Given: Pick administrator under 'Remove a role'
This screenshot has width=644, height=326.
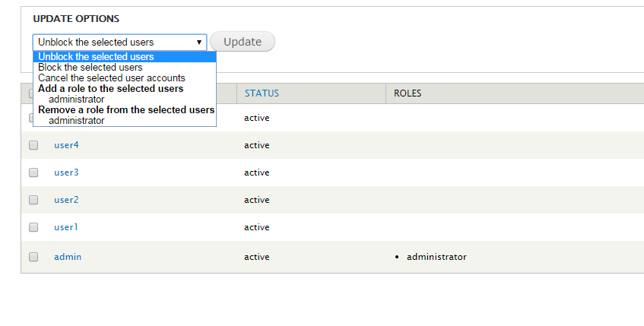Looking at the screenshot, I should tap(125, 121).
